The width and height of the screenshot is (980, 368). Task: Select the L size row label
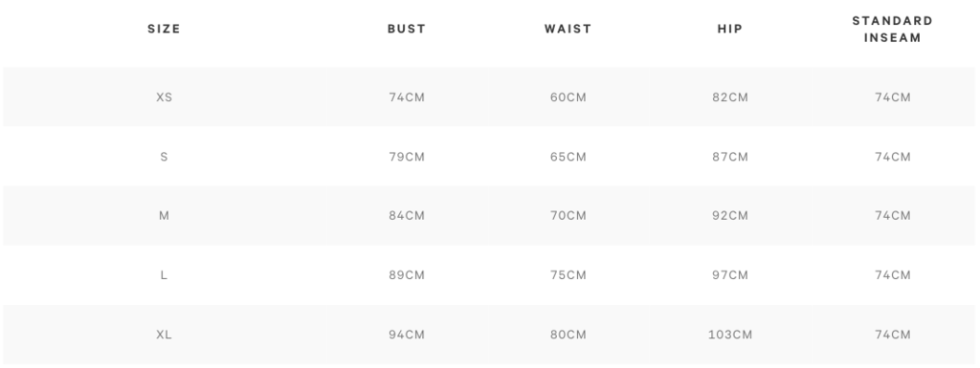click(x=164, y=275)
